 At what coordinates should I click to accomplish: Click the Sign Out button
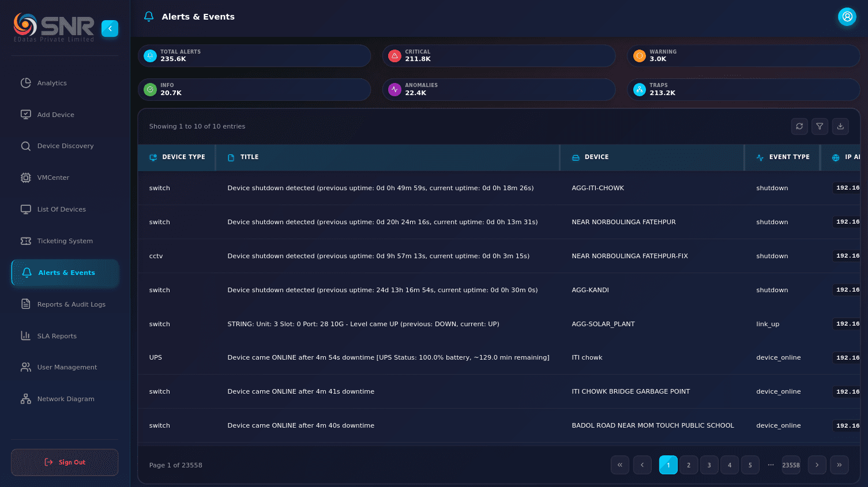pyautogui.click(x=65, y=462)
